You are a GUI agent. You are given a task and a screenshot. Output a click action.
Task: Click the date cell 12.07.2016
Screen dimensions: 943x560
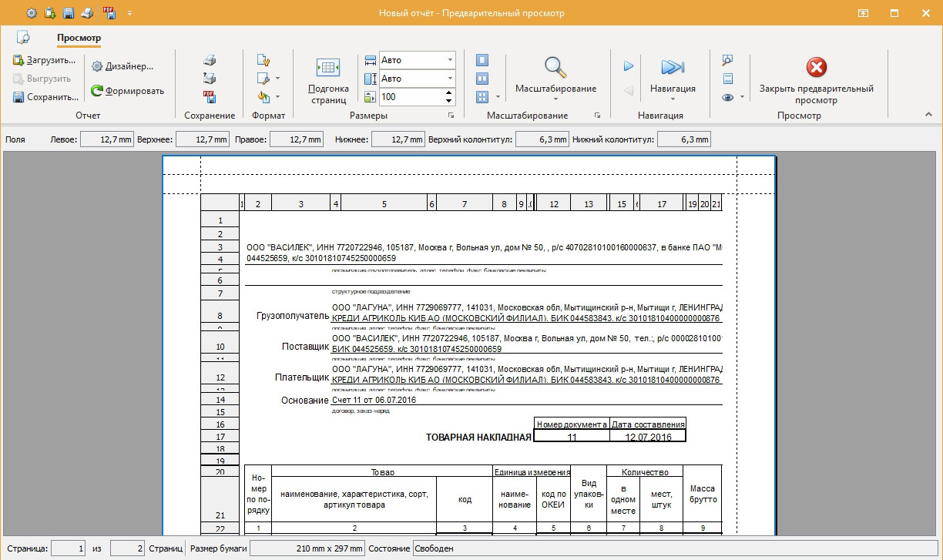(647, 437)
